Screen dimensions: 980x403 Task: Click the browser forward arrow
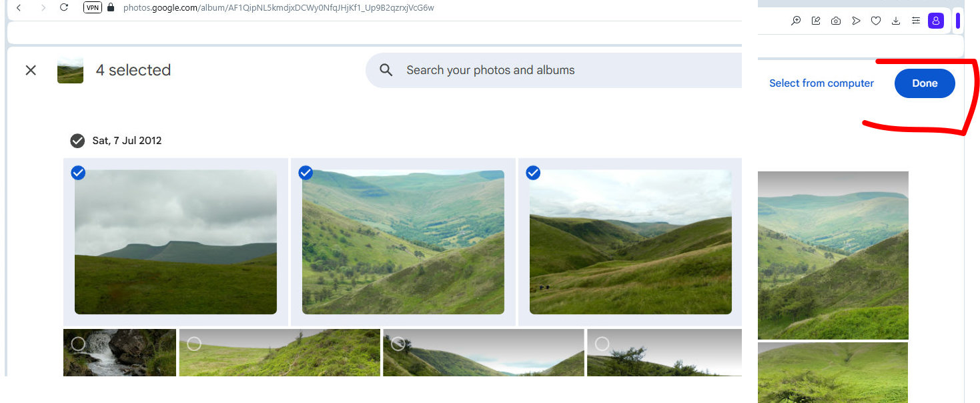tap(43, 7)
